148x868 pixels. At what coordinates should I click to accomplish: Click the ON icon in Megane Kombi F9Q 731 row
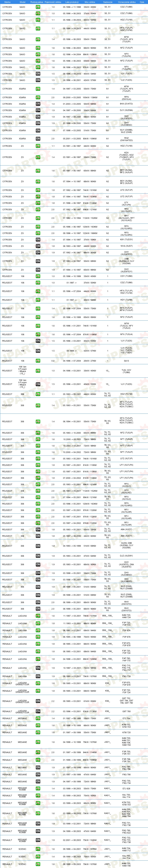click(38, 824)
